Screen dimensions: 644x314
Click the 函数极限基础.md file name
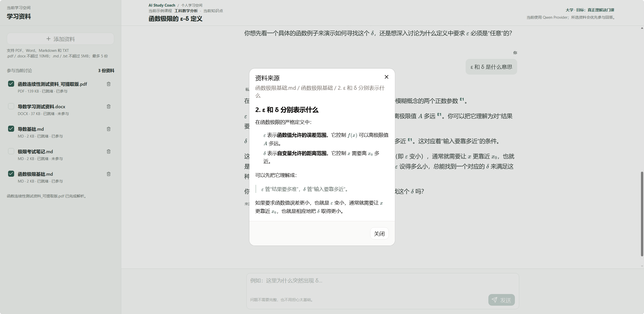coord(35,174)
